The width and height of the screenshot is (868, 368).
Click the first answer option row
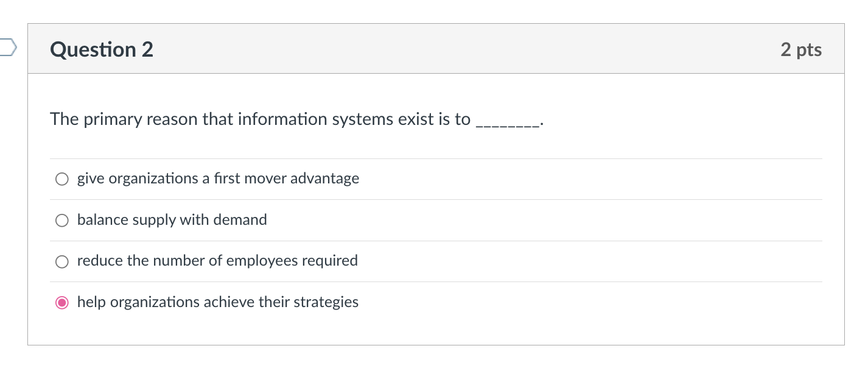[x=426, y=179]
